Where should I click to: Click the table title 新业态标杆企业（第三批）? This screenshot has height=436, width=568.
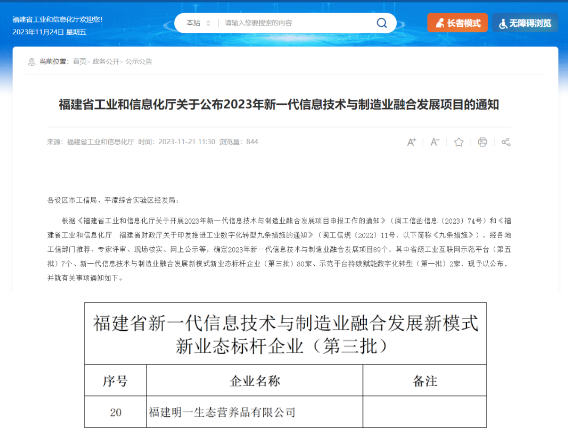282,346
